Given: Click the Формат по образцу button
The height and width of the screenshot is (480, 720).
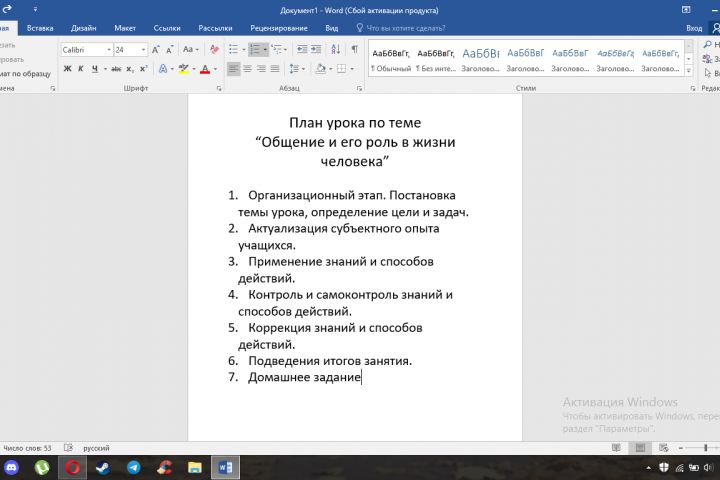Looking at the screenshot, I should coord(25,73).
